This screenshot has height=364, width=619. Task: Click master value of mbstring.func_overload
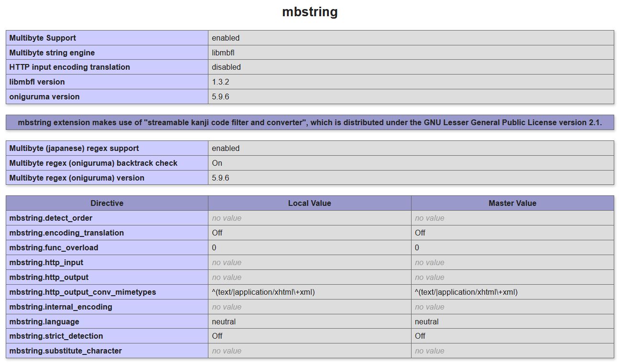point(417,247)
